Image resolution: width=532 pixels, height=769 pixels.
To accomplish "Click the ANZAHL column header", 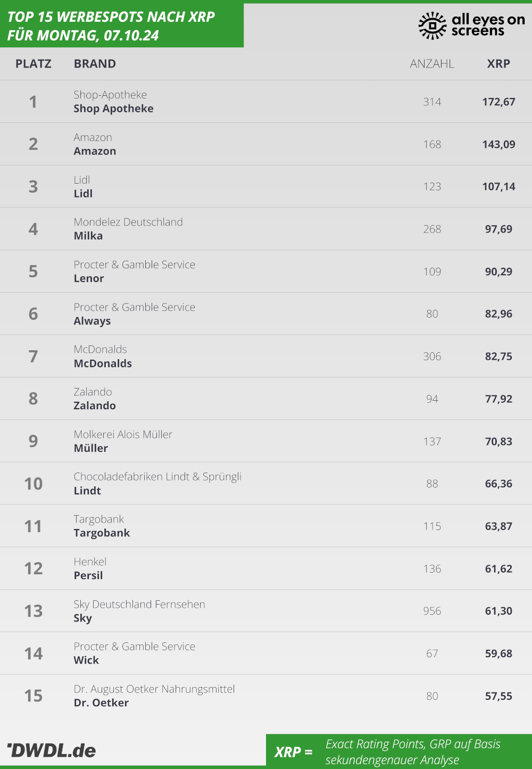I will [432, 64].
